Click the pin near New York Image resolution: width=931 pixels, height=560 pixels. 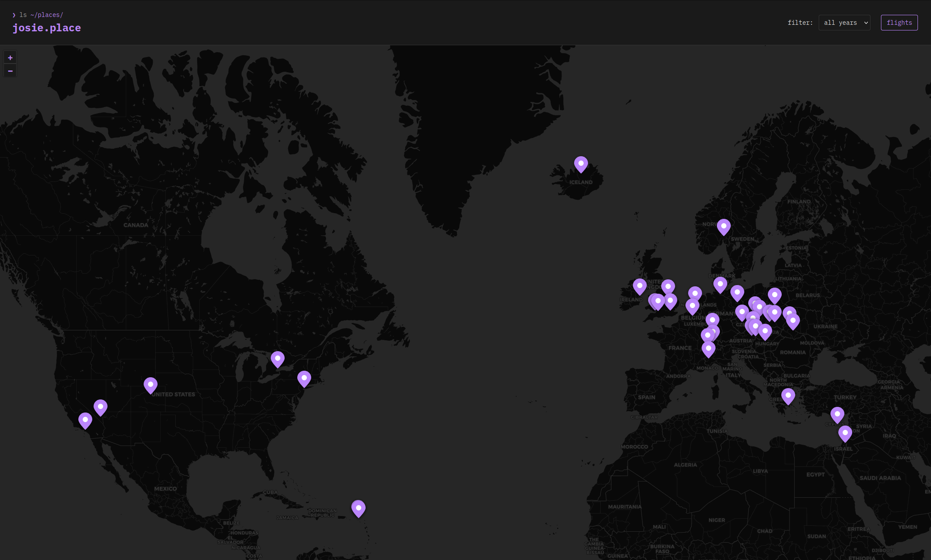coord(304,379)
